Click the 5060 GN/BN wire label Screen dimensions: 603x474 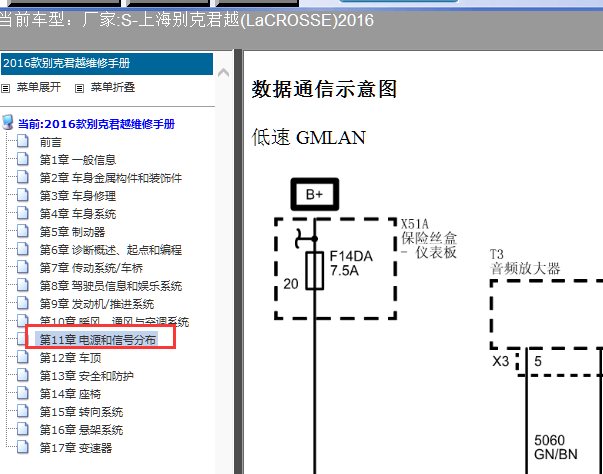click(x=556, y=447)
